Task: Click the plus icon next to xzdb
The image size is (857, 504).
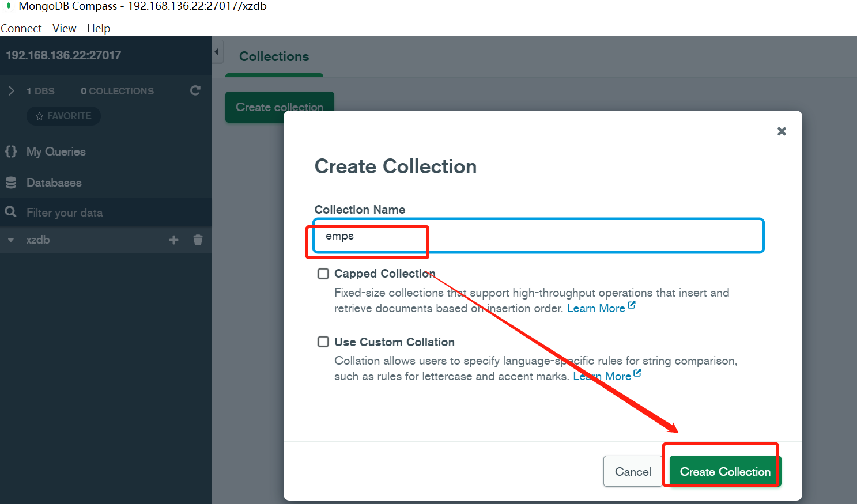Action: (x=173, y=240)
